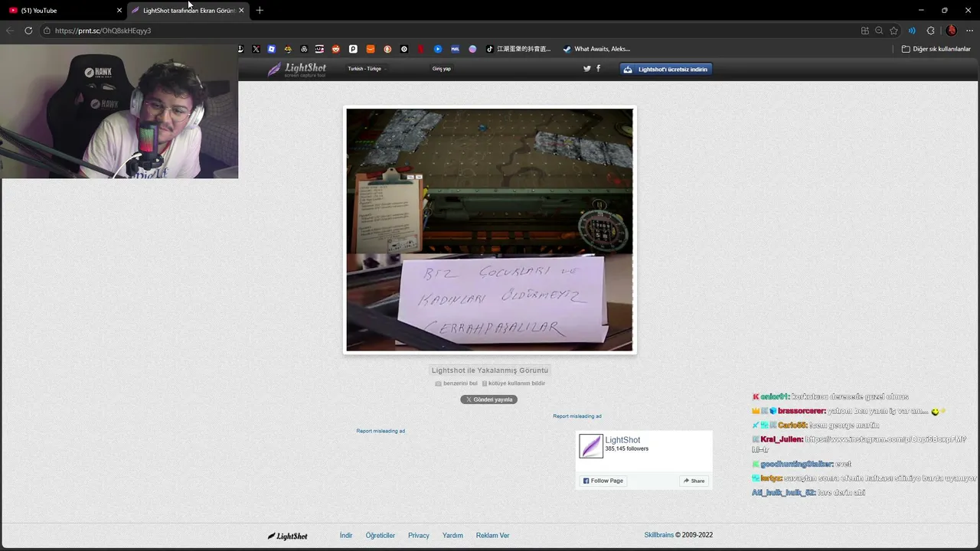Open the blue square bookmark after the X bookmark
The width and height of the screenshot is (980, 551).
pyautogui.click(x=272, y=49)
